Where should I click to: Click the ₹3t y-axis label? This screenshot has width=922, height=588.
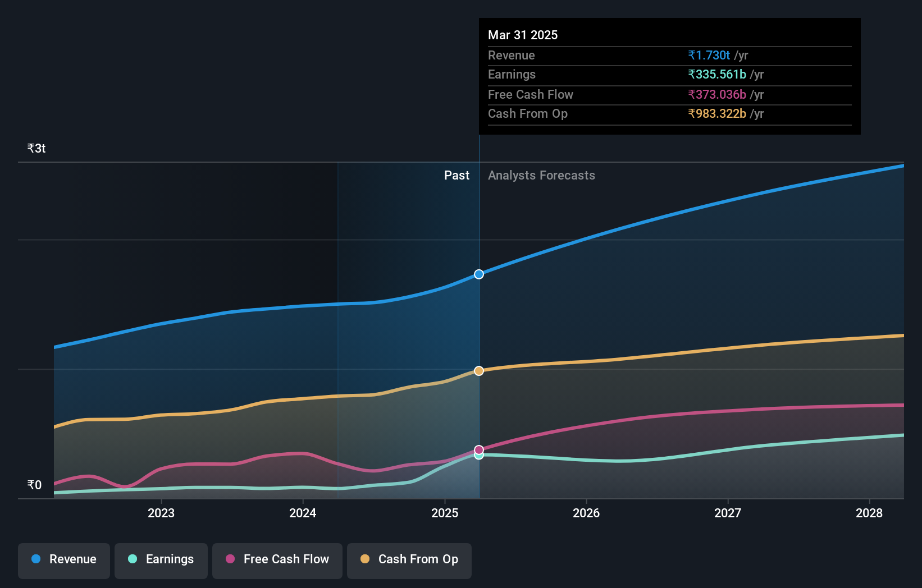coord(36,148)
